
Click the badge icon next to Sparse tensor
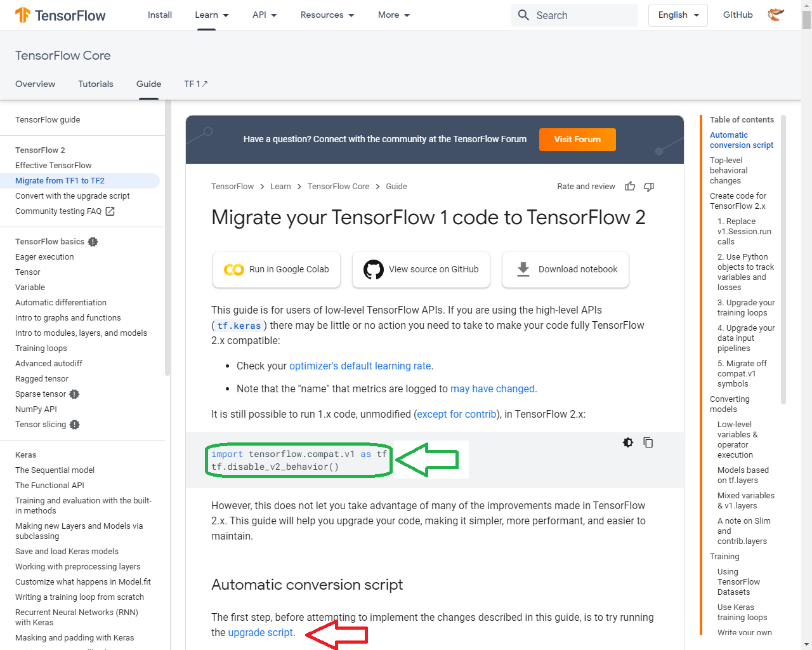(x=74, y=394)
